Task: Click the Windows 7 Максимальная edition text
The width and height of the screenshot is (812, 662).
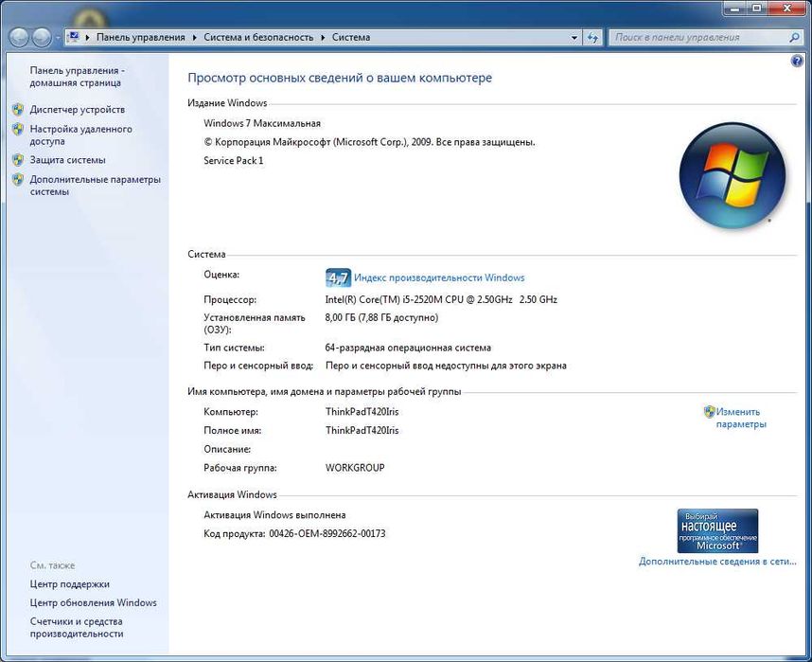Action: [x=262, y=123]
